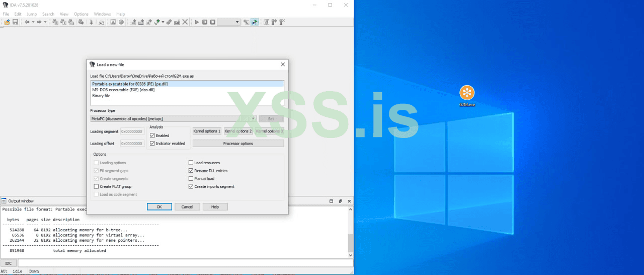The image size is (644, 275).
Task: Open the back-arrow history dropdown
Action: (33, 22)
